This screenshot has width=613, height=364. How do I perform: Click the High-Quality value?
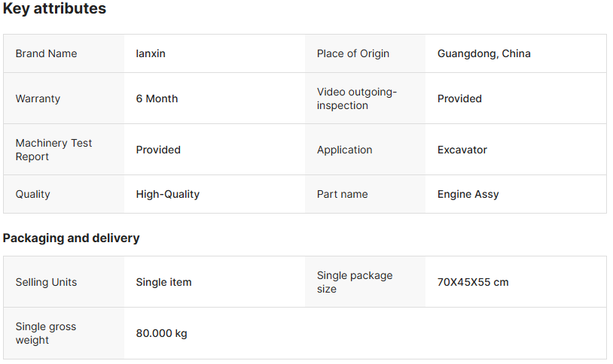pyautogui.click(x=167, y=194)
